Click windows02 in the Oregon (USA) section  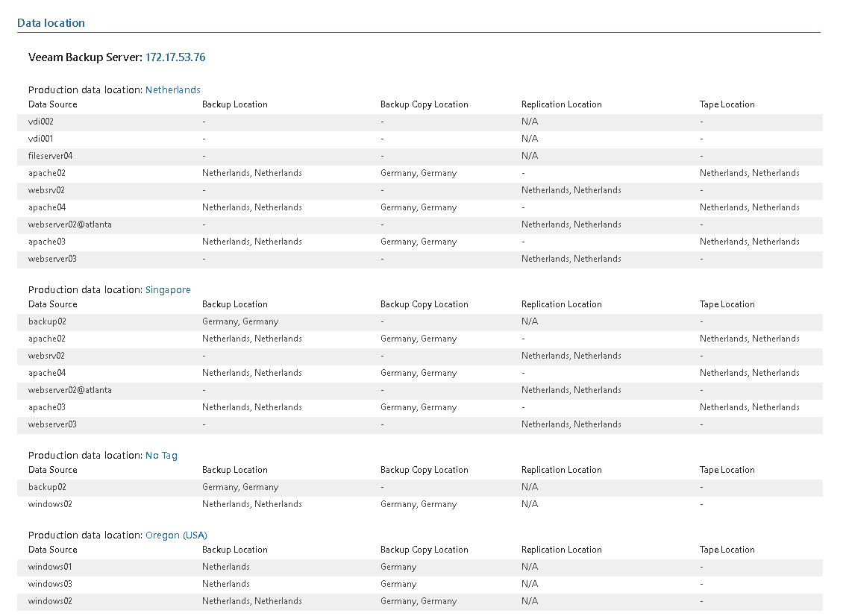tap(50, 601)
